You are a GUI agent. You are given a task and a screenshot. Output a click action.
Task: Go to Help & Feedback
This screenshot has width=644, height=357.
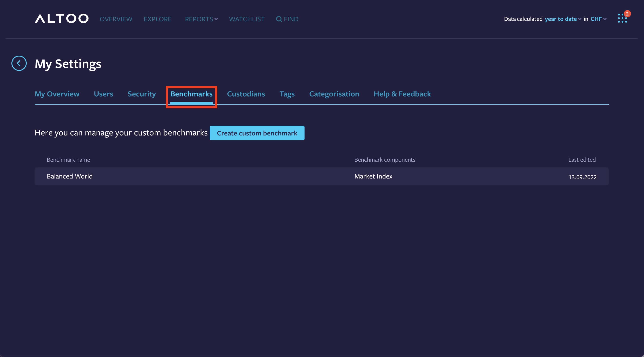tap(402, 94)
